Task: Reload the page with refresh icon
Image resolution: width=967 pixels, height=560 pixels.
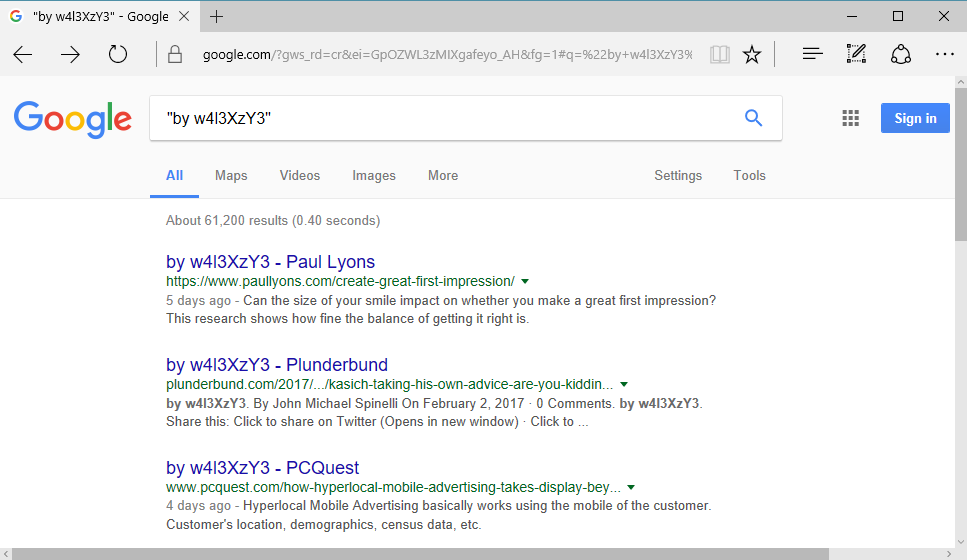Action: click(118, 55)
